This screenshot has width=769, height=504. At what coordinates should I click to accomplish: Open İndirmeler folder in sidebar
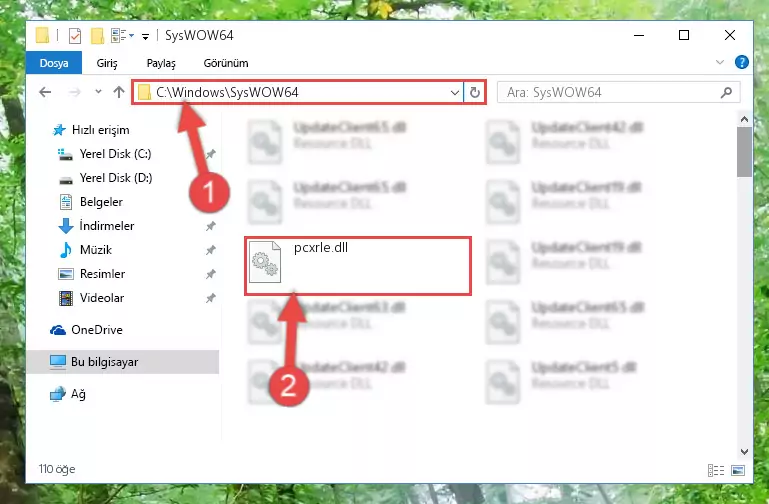pos(106,226)
